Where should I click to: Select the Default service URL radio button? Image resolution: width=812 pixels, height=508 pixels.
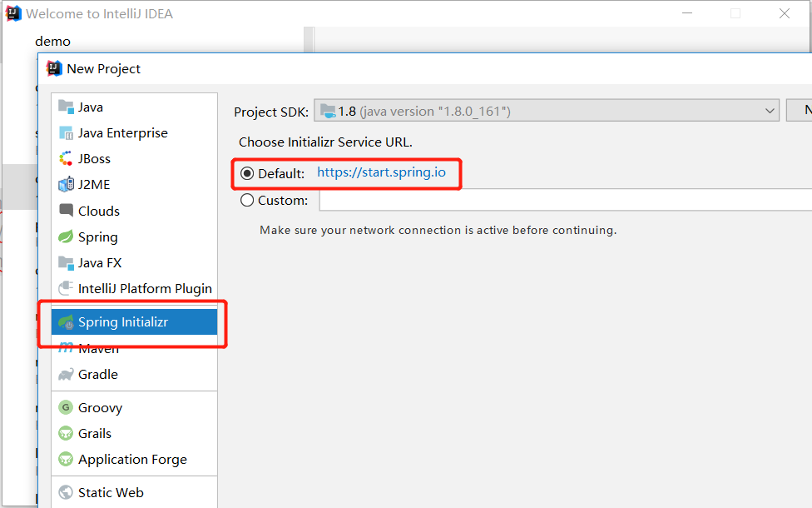click(x=247, y=173)
